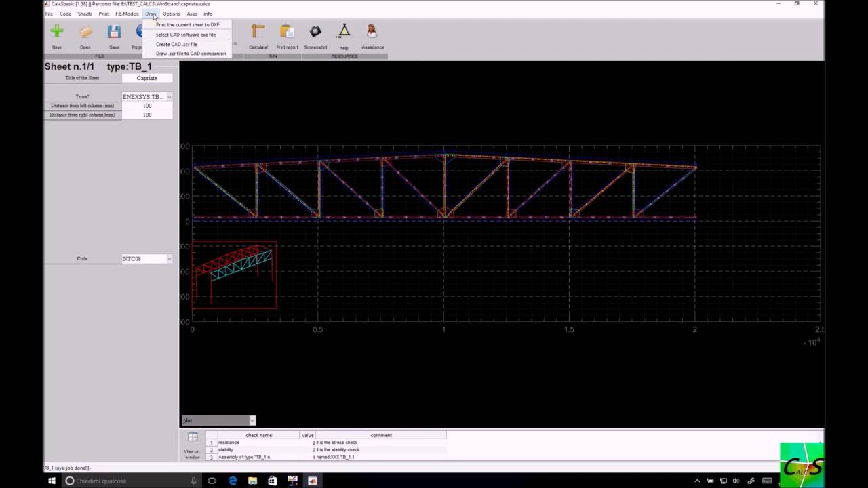Edit Distance from left column value
This screenshot has width=868, height=488.
point(147,106)
